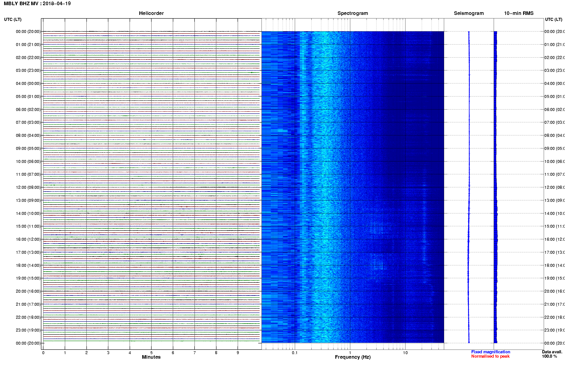Click the '04:00 (00:00)' left axis label
The image size is (588, 368).
pyautogui.click(x=28, y=83)
